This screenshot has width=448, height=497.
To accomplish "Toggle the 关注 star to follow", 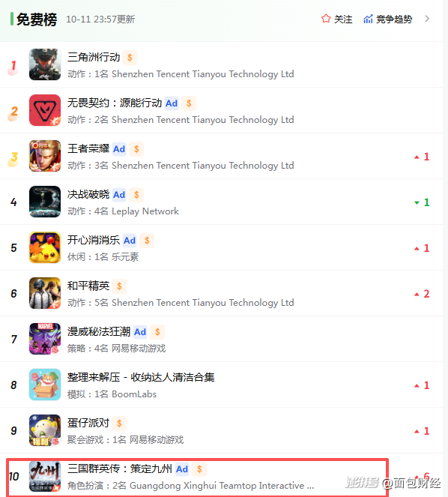I will tap(337, 19).
